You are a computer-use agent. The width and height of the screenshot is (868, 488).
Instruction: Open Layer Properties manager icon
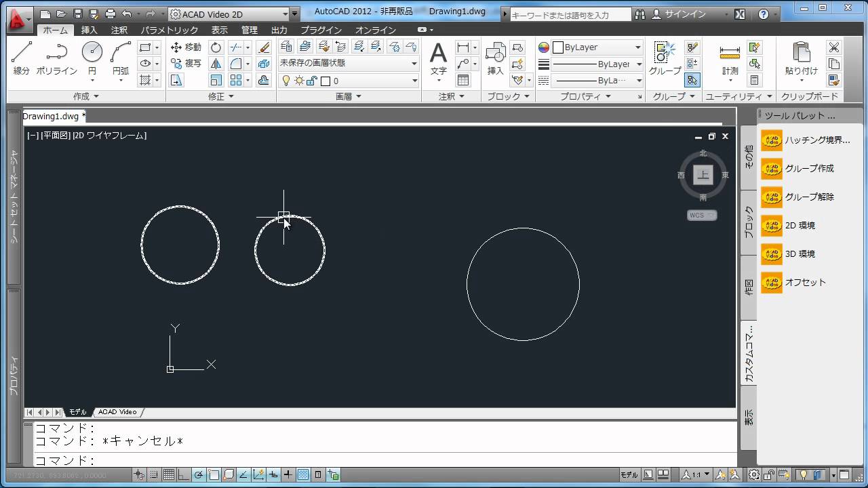coord(286,46)
